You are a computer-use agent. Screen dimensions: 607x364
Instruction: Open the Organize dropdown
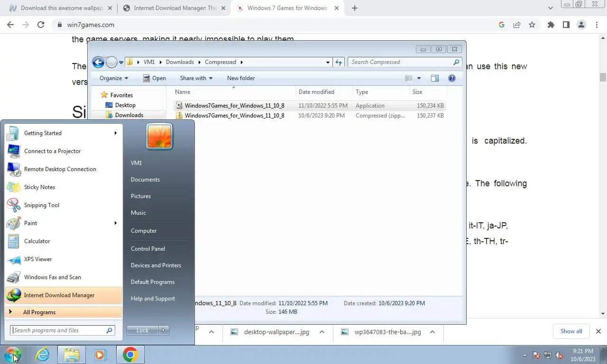pyautogui.click(x=114, y=78)
